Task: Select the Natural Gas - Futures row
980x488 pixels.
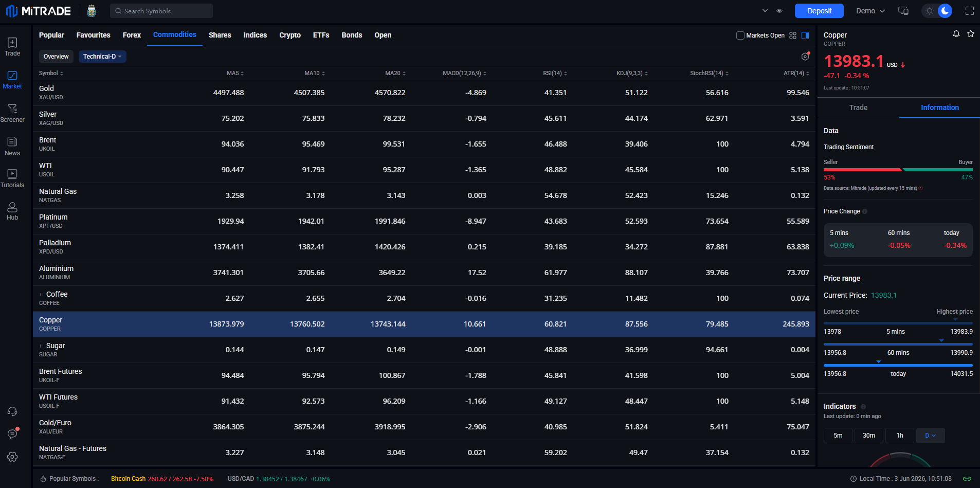Action: 424,453
